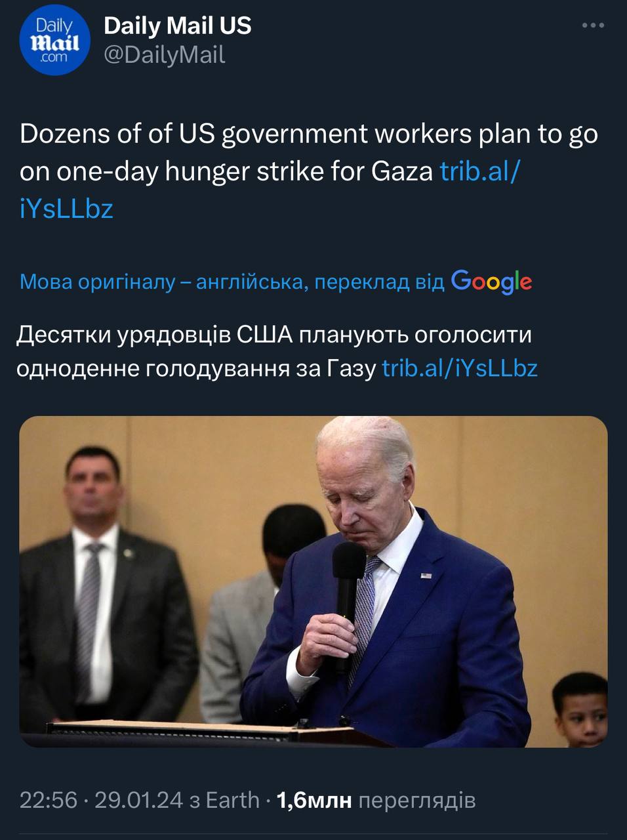Click the 22:56 timestamp
This screenshot has width=627, height=840.
click(49, 800)
